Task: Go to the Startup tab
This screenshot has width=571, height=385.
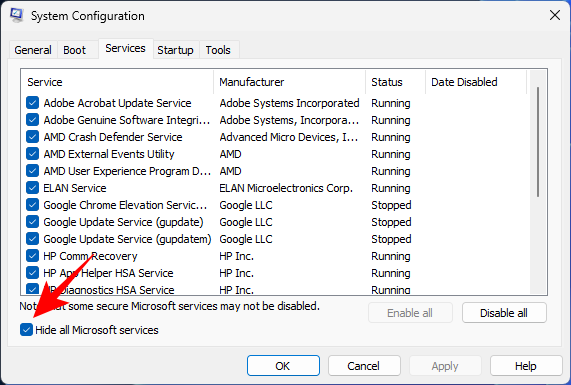Action: click(175, 50)
